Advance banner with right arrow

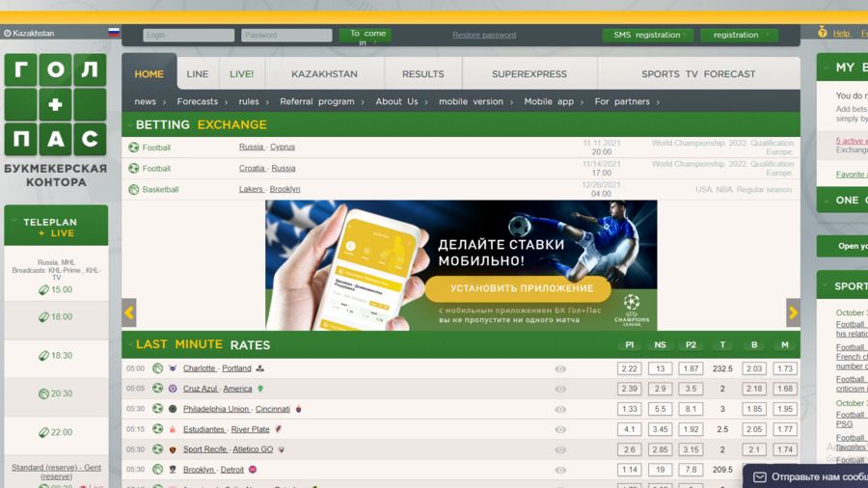[x=793, y=312]
